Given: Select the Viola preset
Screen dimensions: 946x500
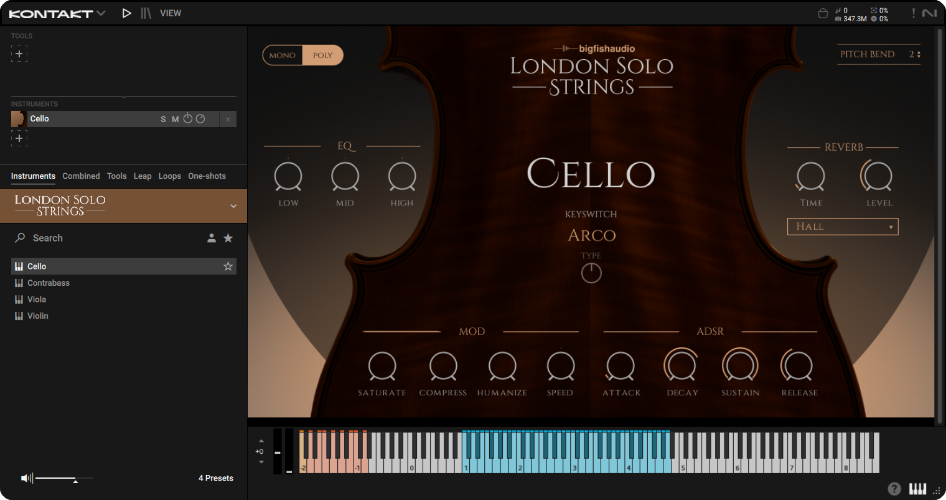Looking at the screenshot, I should click(x=124, y=299).
